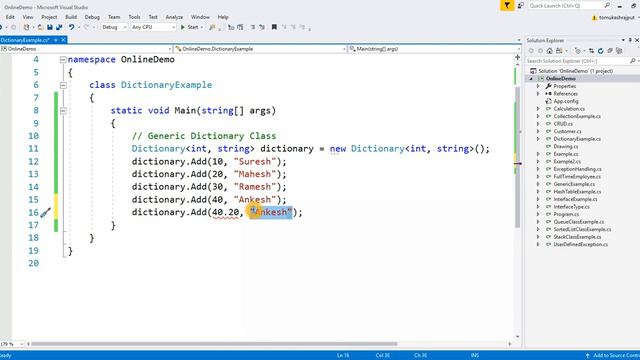Image resolution: width=640 pixels, height=360 pixels.
Task: Click the Search Solution Explorer input field
Action: [x=577, y=61]
